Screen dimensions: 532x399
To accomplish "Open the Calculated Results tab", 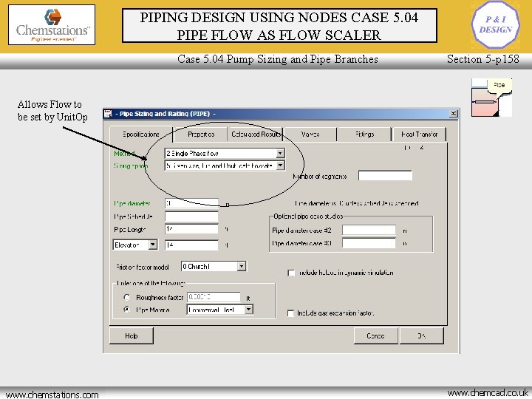I will (x=256, y=134).
